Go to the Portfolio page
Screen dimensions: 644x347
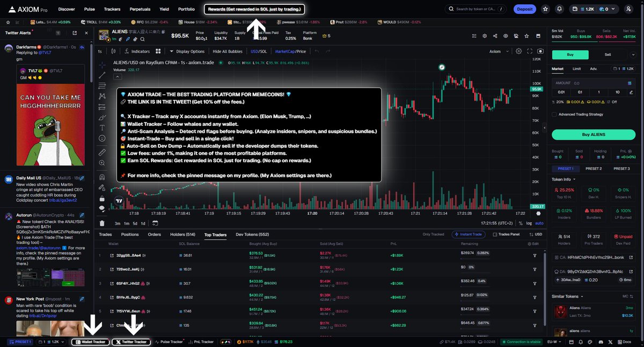pyautogui.click(x=186, y=9)
